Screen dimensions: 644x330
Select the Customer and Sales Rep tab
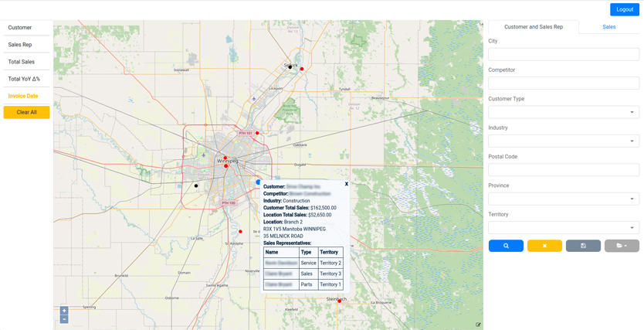(534, 27)
